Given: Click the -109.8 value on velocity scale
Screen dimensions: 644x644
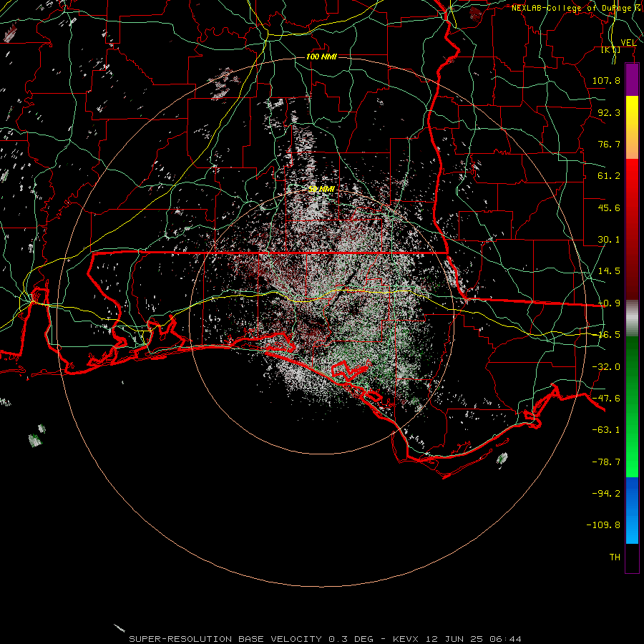Looking at the screenshot, I should point(603,525).
